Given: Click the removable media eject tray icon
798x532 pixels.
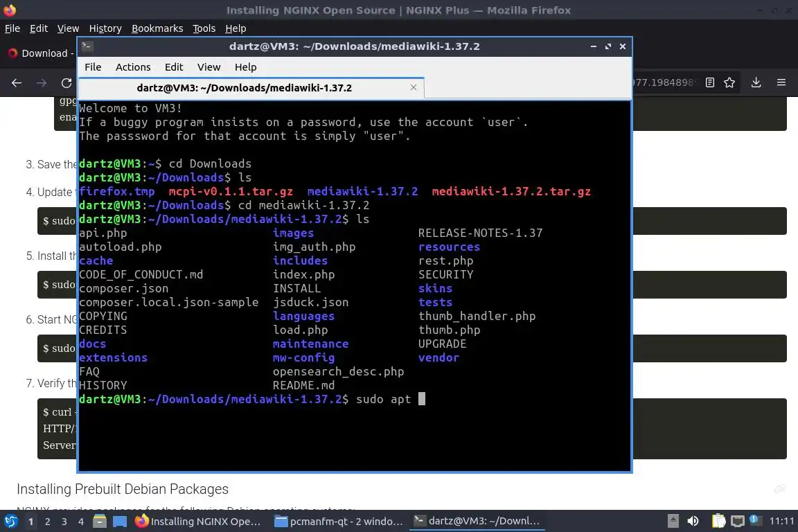Looking at the screenshot, I should [x=673, y=521].
